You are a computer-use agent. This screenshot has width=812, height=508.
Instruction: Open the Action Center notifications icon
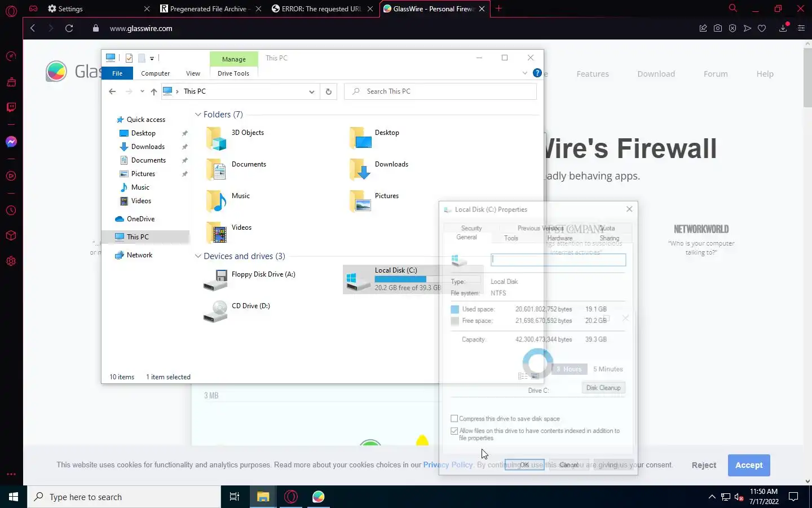pos(793,497)
